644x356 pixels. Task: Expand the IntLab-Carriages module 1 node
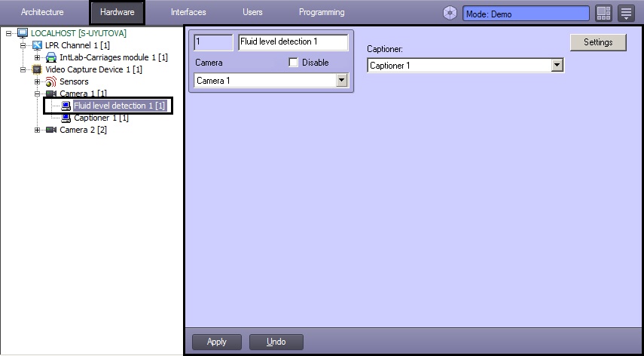coord(38,57)
